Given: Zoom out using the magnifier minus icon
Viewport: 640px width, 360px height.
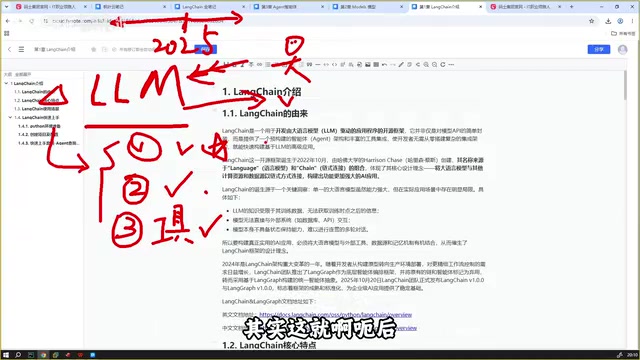Looking at the screenshot, I should (x=434, y=64).
